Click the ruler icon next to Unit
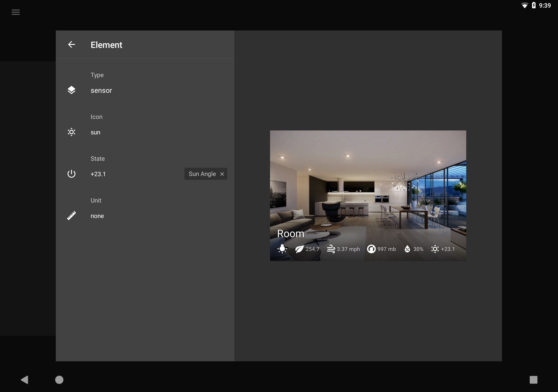The width and height of the screenshot is (558, 392). [71, 215]
